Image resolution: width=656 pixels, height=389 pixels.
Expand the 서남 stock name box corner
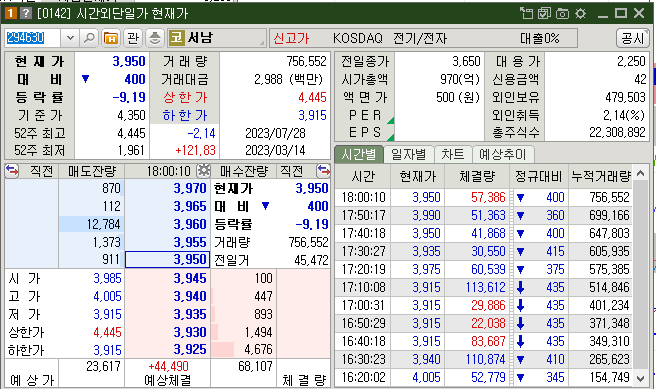click(262, 43)
